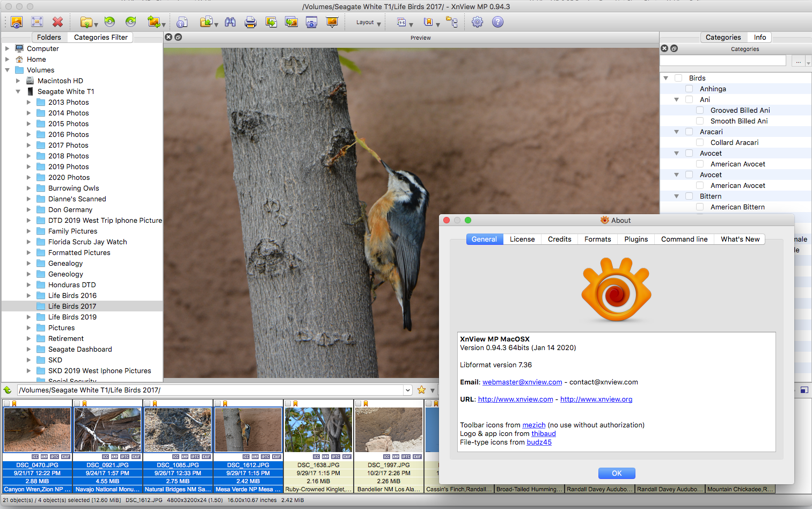
Task: Click the yellow favorites star icon
Action: (421, 390)
